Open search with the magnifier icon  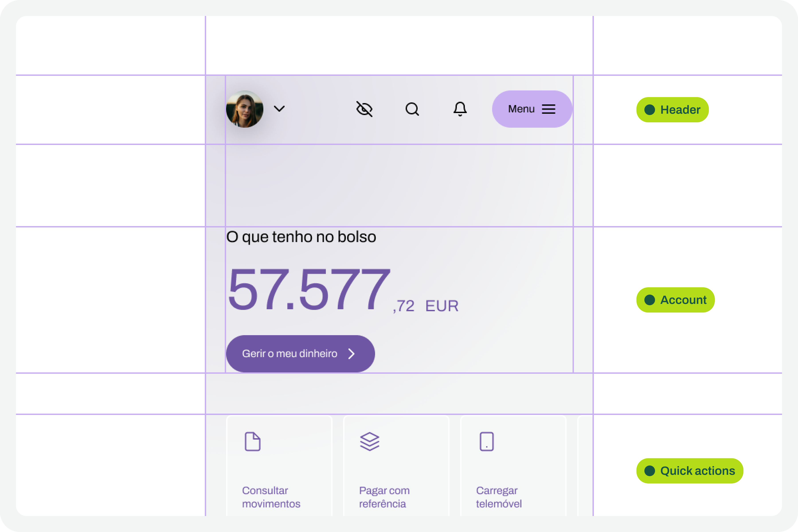[412, 109]
